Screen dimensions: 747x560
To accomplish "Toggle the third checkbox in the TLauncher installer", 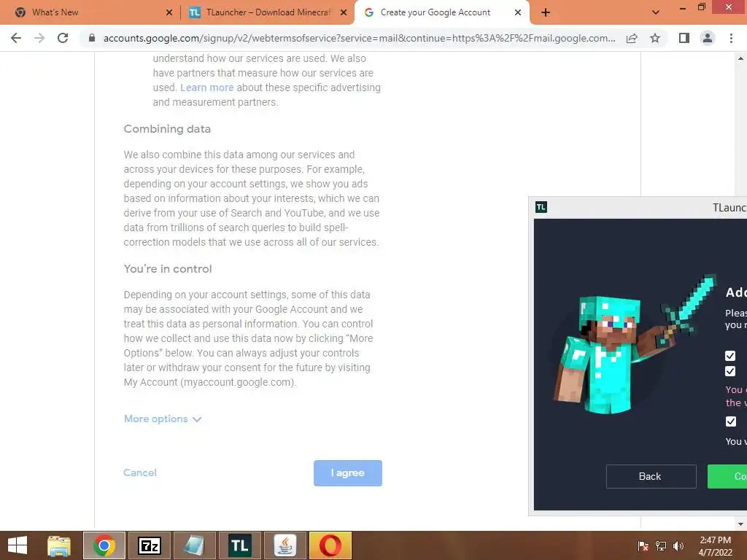I will [x=731, y=421].
